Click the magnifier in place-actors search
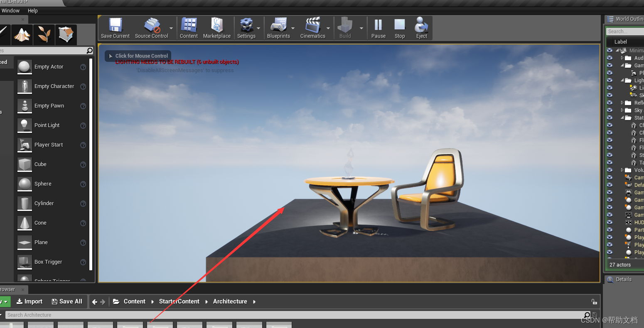 [90, 51]
